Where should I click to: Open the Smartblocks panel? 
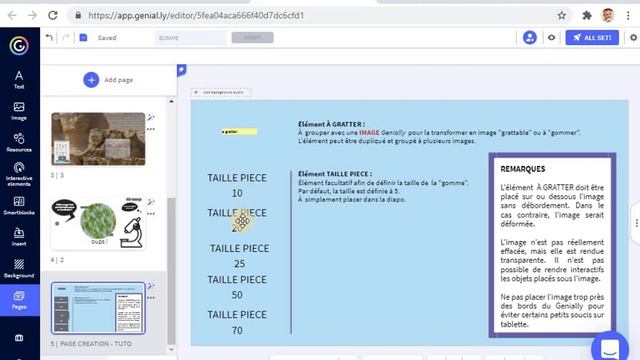19,205
